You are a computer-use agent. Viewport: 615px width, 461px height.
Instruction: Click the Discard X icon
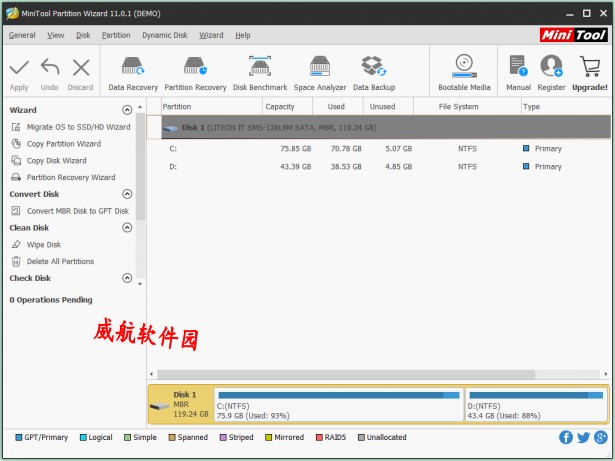[81, 67]
